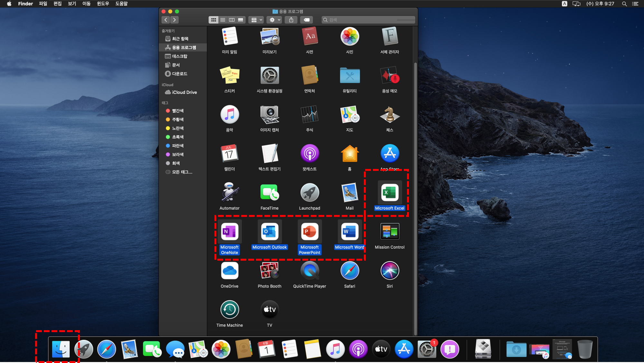Select Photo Booth app icon
This screenshot has width=644, height=363.
(x=270, y=271)
